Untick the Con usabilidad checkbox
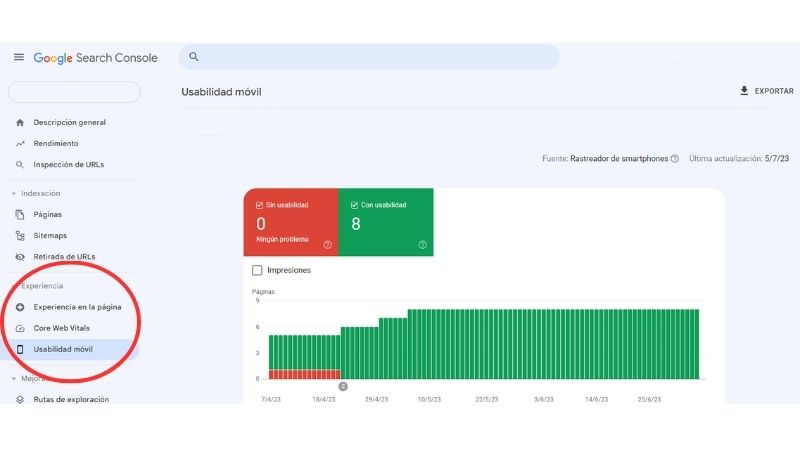 click(x=354, y=205)
